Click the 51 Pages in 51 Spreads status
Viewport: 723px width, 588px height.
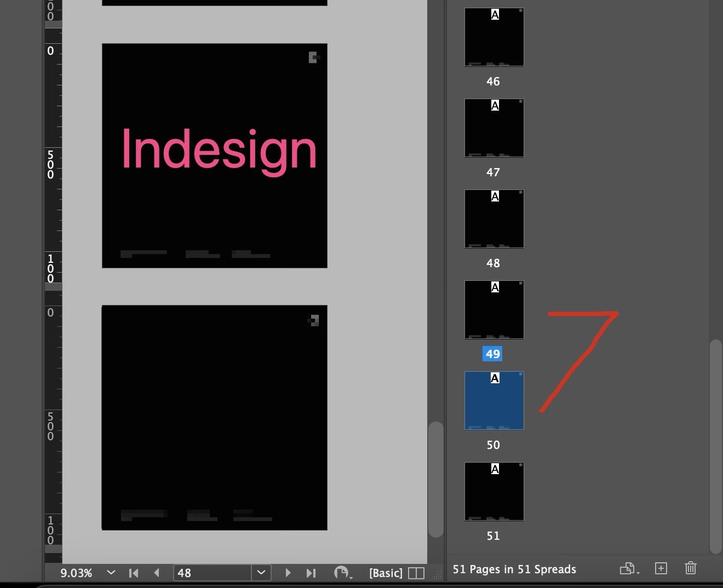pyautogui.click(x=514, y=569)
